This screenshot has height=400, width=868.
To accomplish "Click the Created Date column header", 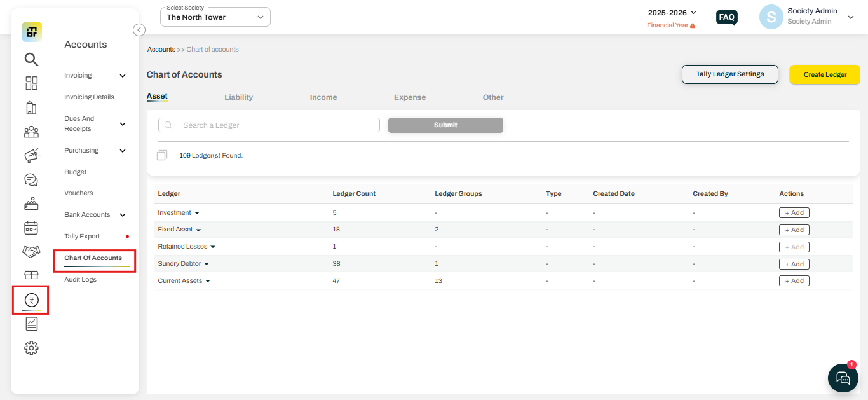I will pyautogui.click(x=614, y=194).
